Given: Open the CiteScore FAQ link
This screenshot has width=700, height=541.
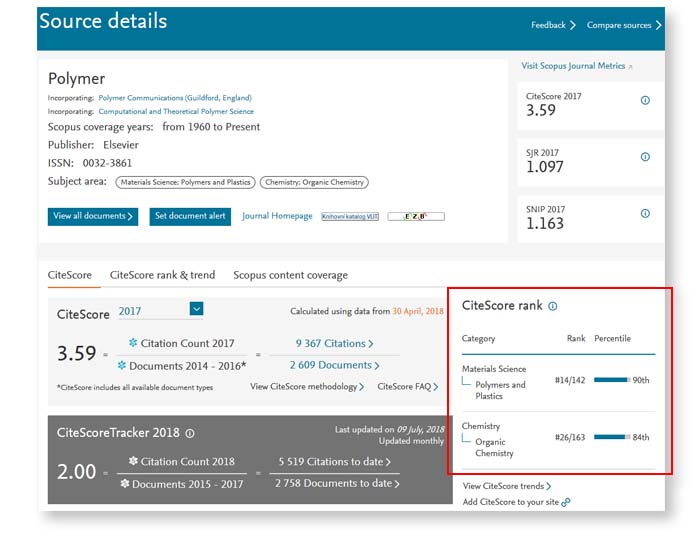Looking at the screenshot, I should [x=408, y=387].
